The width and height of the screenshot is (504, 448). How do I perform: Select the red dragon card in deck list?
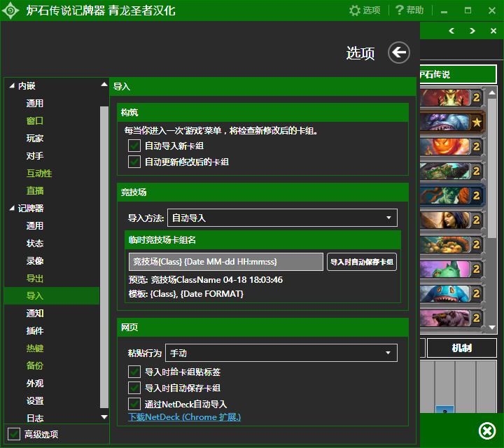[x=451, y=98]
